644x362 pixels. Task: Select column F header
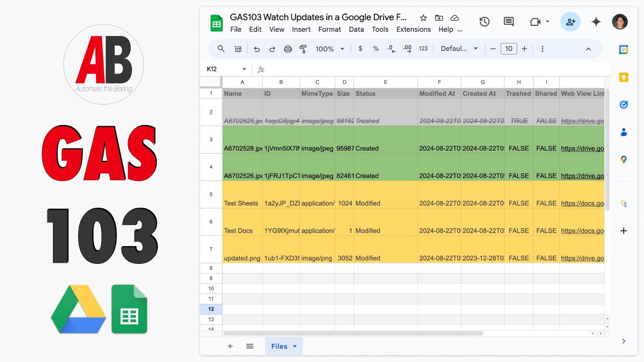tap(439, 82)
